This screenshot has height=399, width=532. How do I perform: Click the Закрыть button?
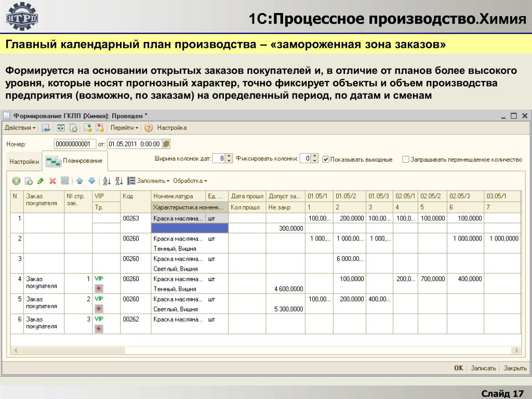515,368
